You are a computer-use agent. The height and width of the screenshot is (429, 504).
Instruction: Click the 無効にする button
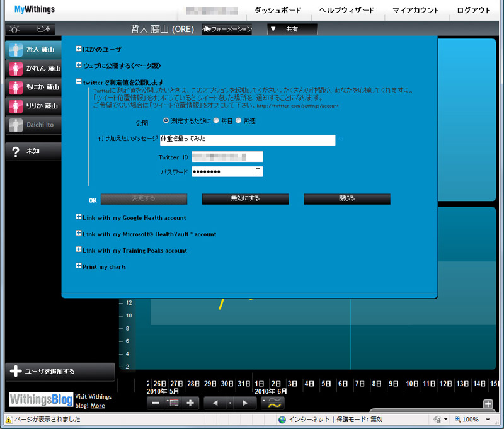click(245, 198)
